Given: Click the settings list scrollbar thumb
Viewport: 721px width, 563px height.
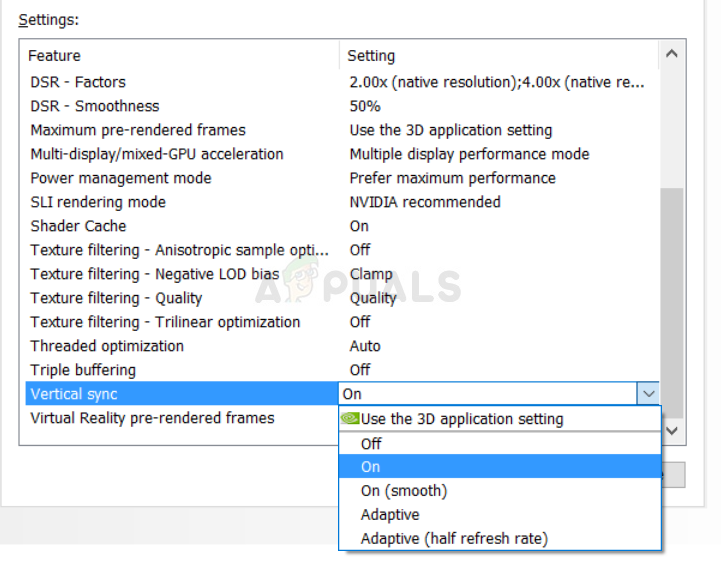Looking at the screenshot, I should (672, 300).
